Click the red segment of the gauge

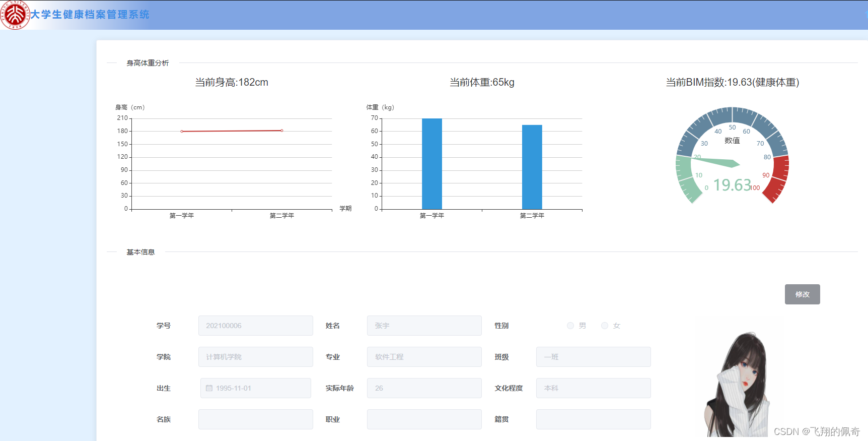pyautogui.click(x=780, y=176)
